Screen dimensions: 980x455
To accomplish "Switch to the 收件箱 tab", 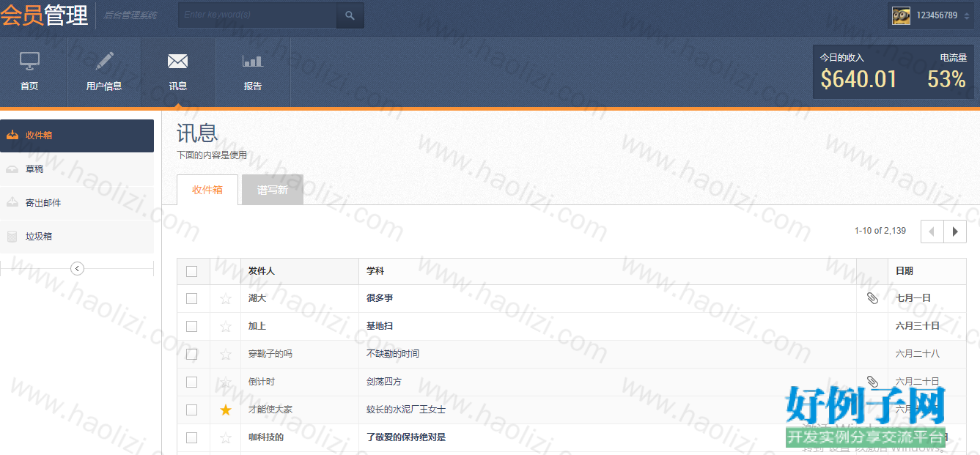I will pyautogui.click(x=207, y=190).
